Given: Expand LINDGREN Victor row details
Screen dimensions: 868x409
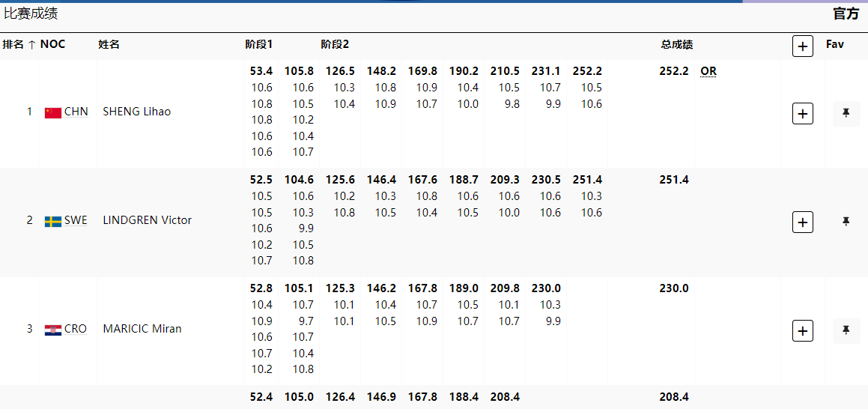Looking at the screenshot, I should (x=802, y=222).
